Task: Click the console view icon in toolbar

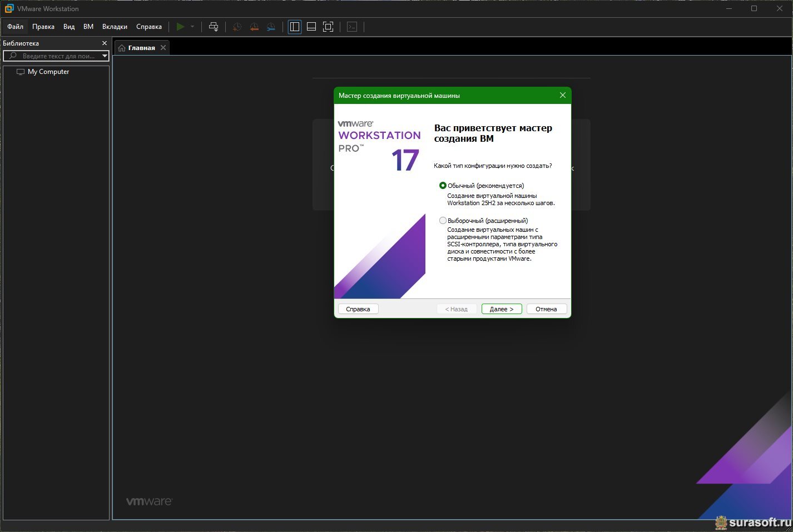Action: 352,27
